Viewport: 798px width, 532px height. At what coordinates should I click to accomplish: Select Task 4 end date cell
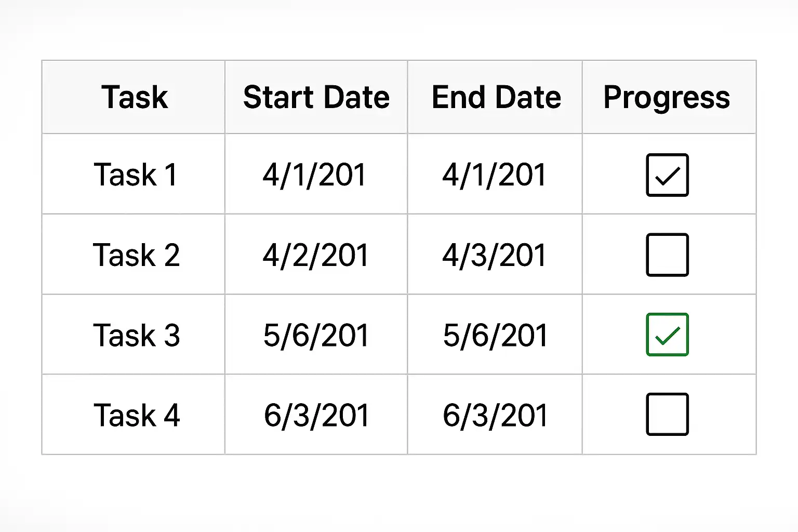coord(495,415)
